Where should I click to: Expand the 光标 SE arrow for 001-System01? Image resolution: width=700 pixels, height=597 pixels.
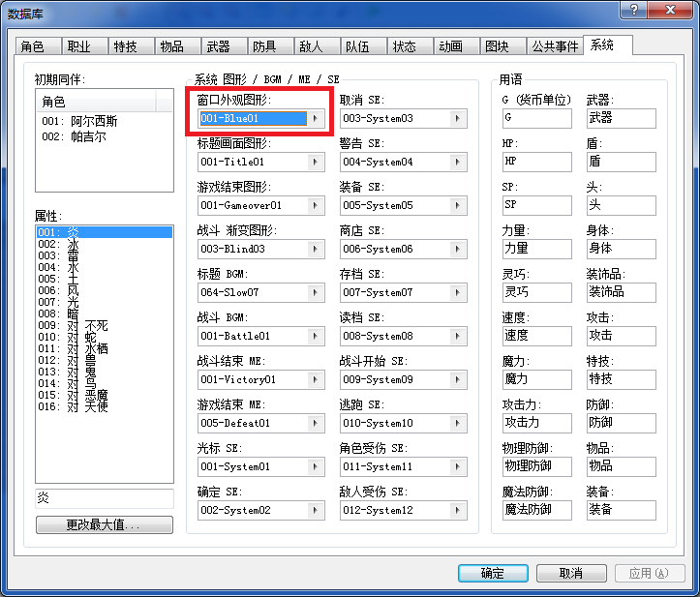coord(316,466)
